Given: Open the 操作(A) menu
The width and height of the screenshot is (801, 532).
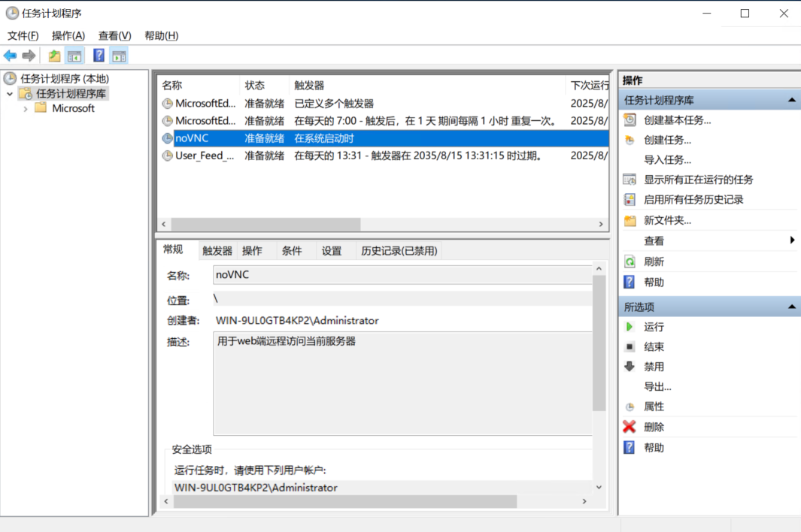Looking at the screenshot, I should click(x=68, y=36).
